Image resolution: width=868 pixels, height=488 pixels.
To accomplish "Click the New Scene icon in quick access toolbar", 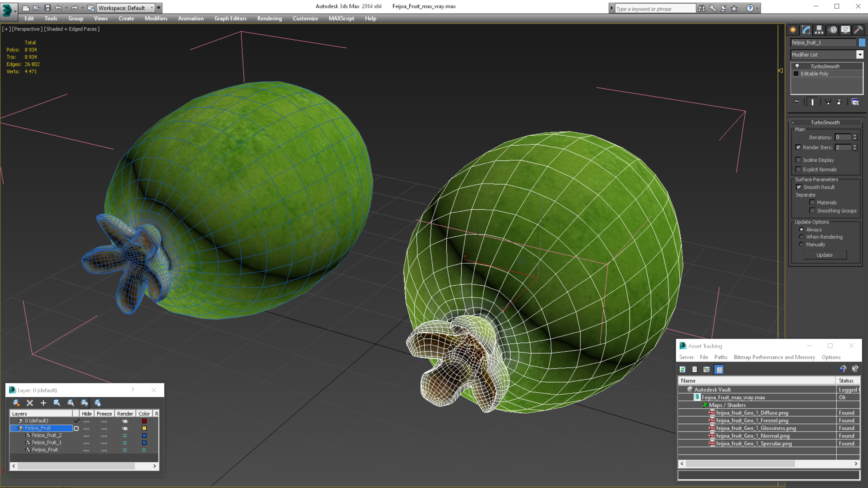I will 26,8.
